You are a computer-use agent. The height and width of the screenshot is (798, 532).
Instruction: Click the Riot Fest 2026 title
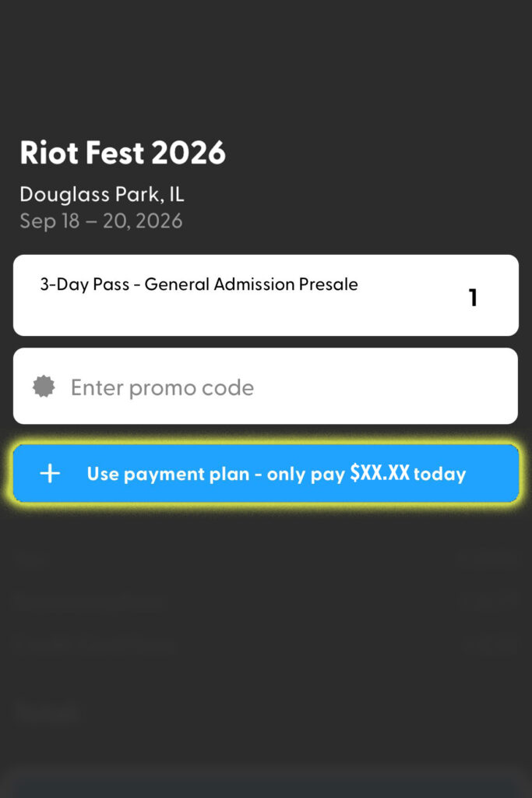click(x=122, y=153)
